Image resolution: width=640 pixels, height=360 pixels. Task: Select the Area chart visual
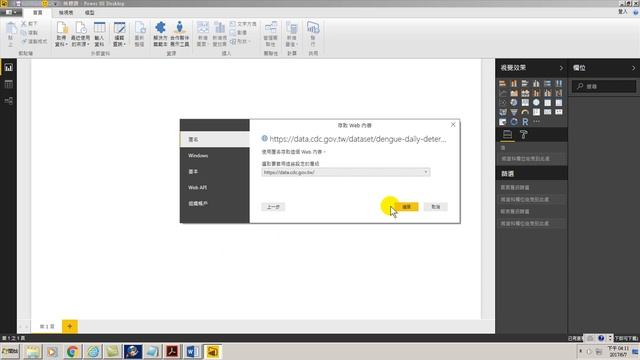[514, 93]
